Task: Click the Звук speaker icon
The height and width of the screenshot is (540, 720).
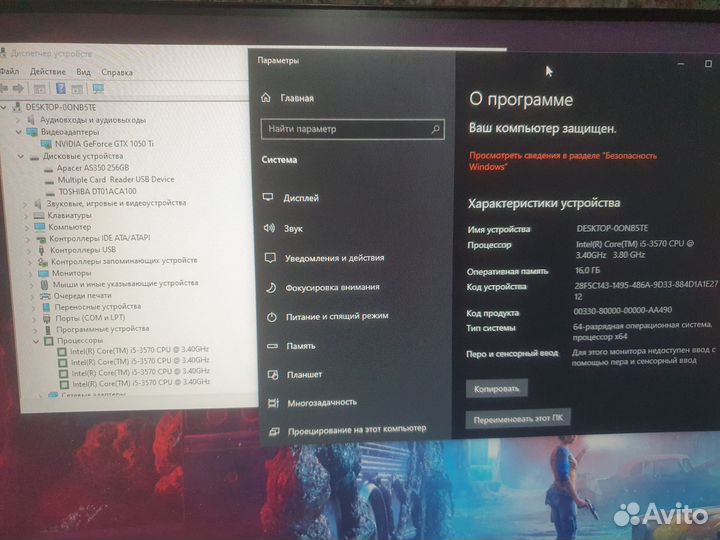Action: click(269, 228)
